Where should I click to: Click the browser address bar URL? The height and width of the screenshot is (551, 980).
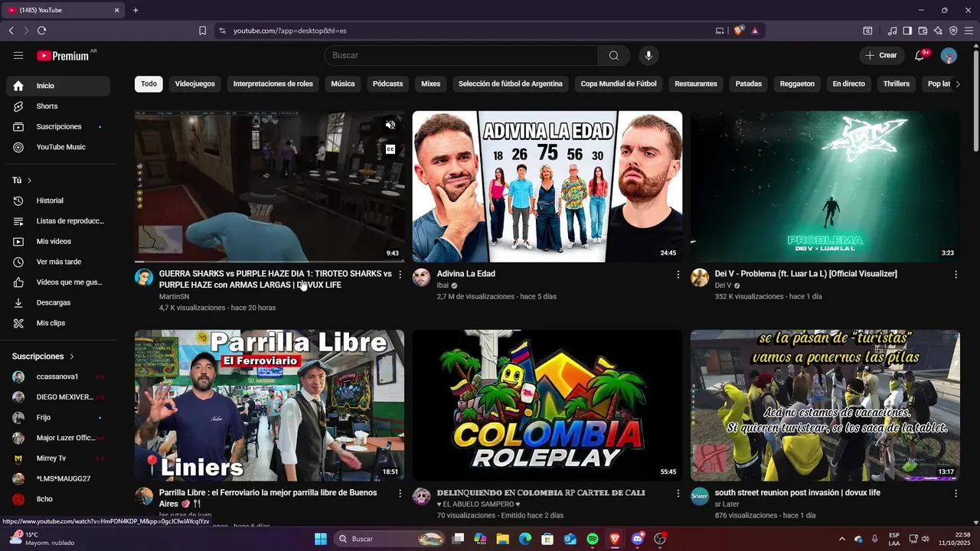[x=290, y=31]
